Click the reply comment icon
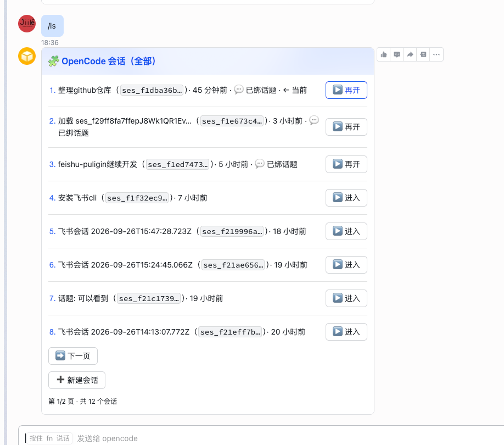The width and height of the screenshot is (504, 445). pos(397,54)
